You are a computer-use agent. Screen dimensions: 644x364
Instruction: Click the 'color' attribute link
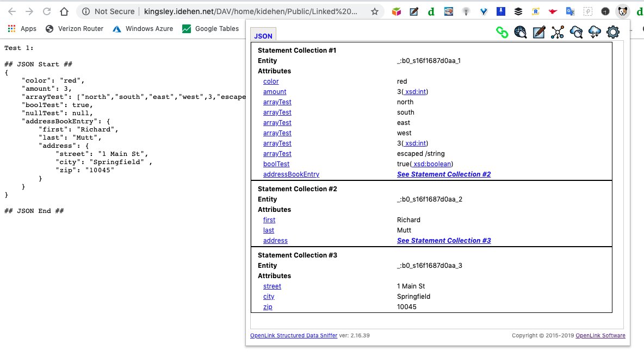pos(271,81)
